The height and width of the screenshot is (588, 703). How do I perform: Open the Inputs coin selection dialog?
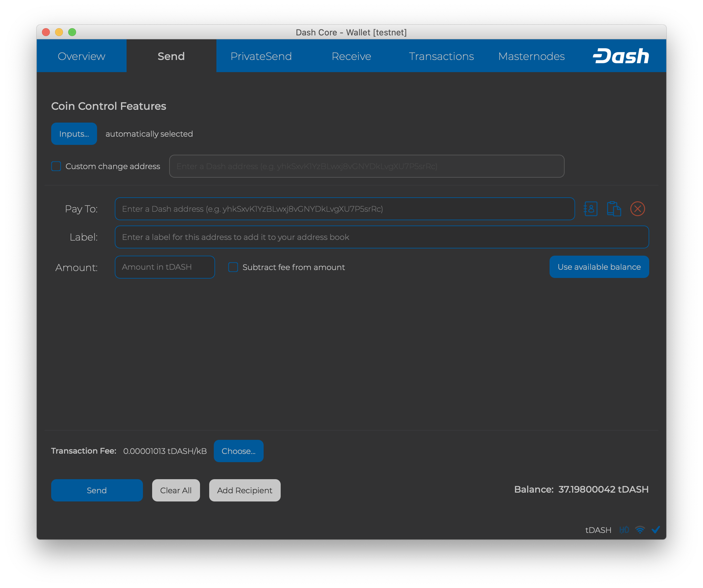click(74, 134)
